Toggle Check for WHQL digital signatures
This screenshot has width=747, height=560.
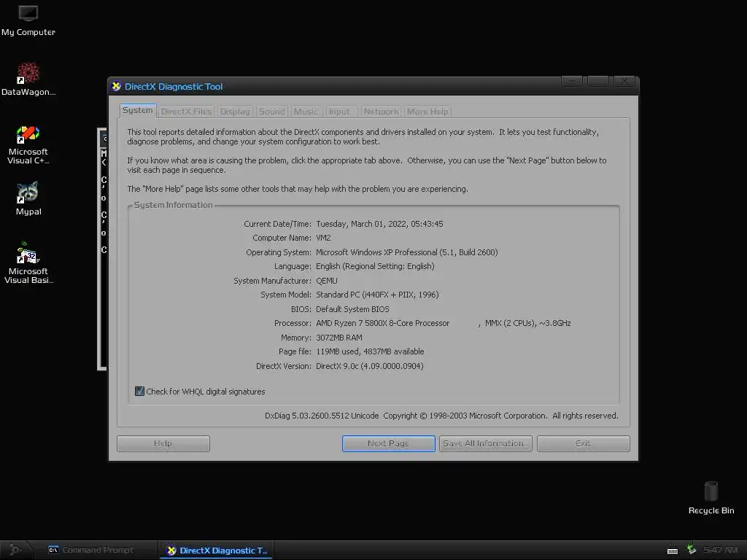139,392
